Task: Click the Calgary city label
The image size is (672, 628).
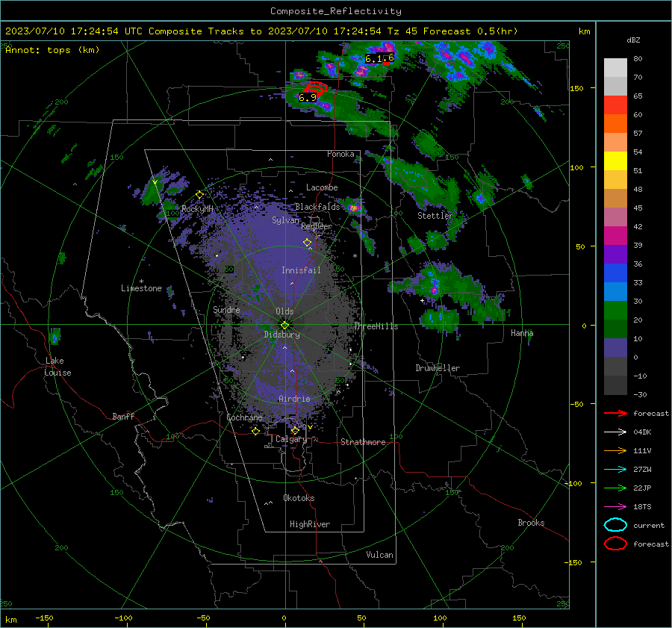Action: tap(291, 439)
